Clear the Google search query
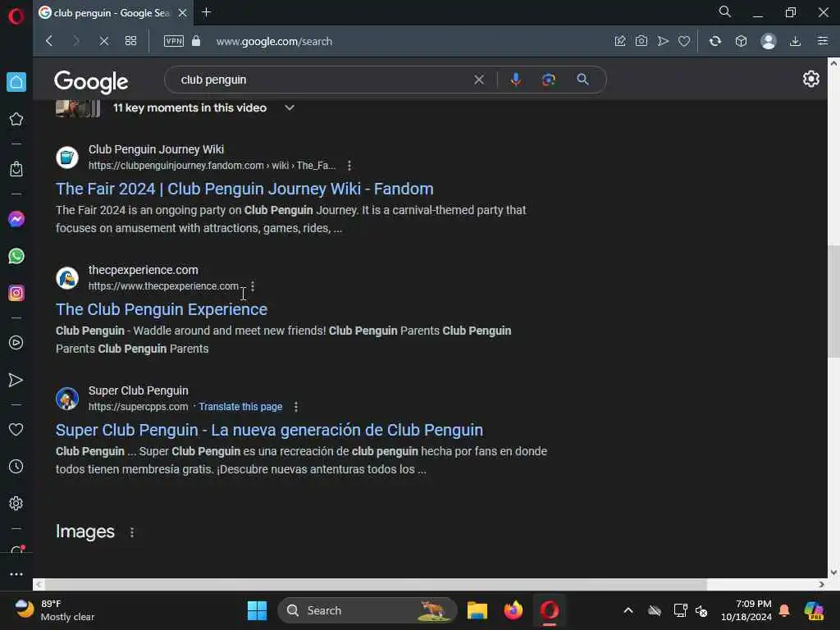Screen dimensions: 840x630 479,80
